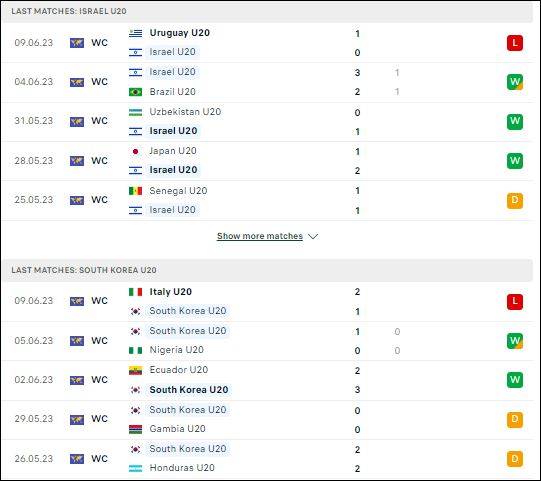Click the Uruguay U20 flag icon
The width and height of the screenshot is (541, 481).
tap(135, 33)
